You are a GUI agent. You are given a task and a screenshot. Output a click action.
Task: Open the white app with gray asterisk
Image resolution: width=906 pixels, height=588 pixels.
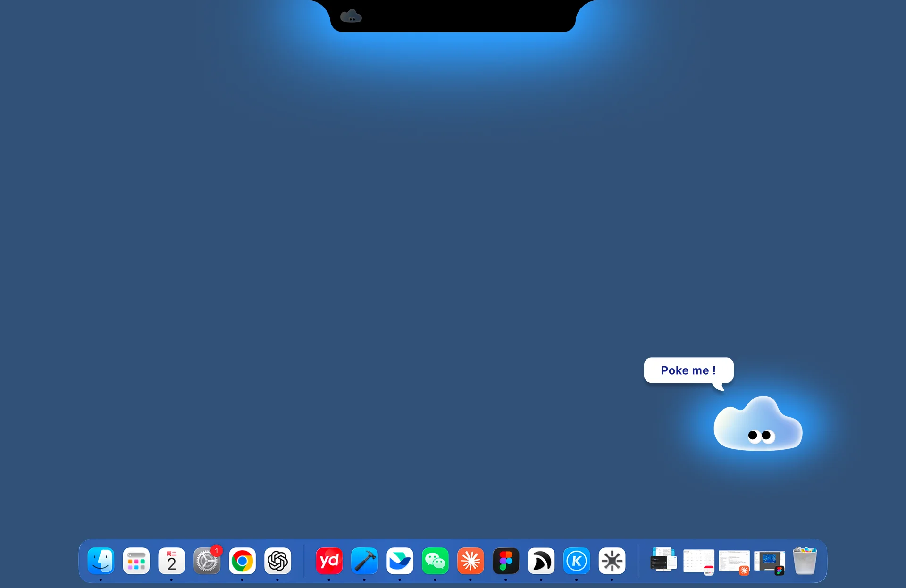[612, 561]
